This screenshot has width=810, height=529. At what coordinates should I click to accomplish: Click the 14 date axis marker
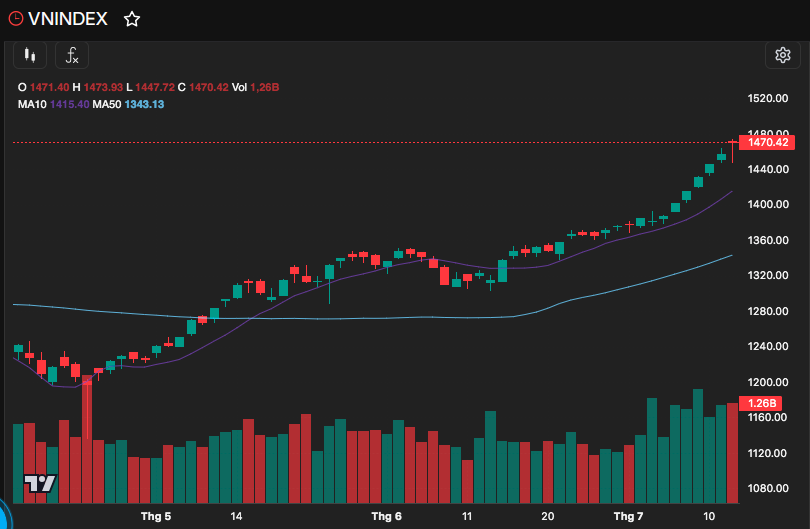236,516
